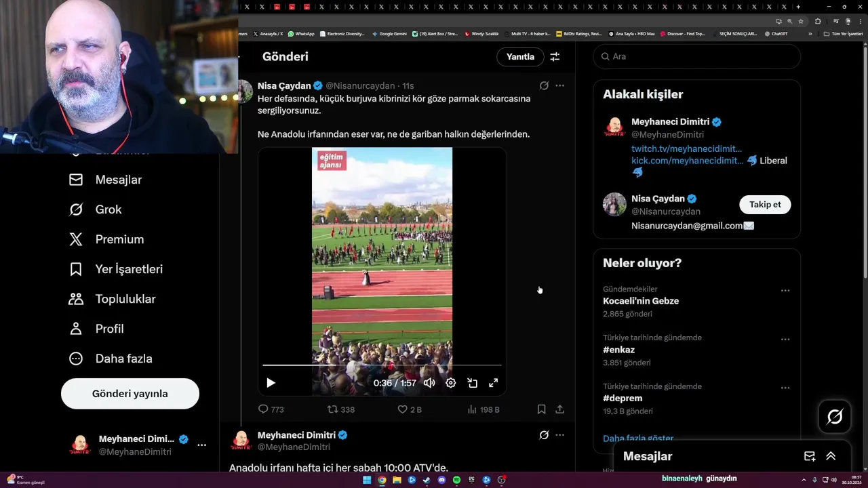Open video settings gear
The image size is (868, 488).
450,383
